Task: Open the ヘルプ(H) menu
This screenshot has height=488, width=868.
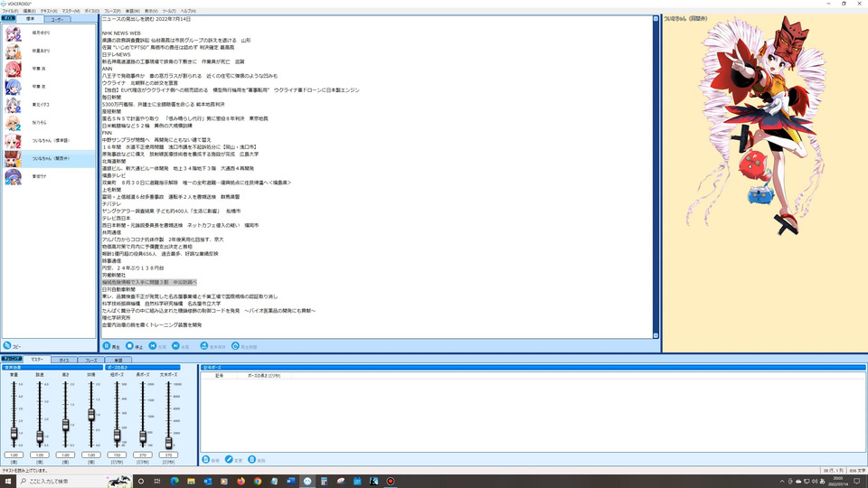Action: point(188,11)
